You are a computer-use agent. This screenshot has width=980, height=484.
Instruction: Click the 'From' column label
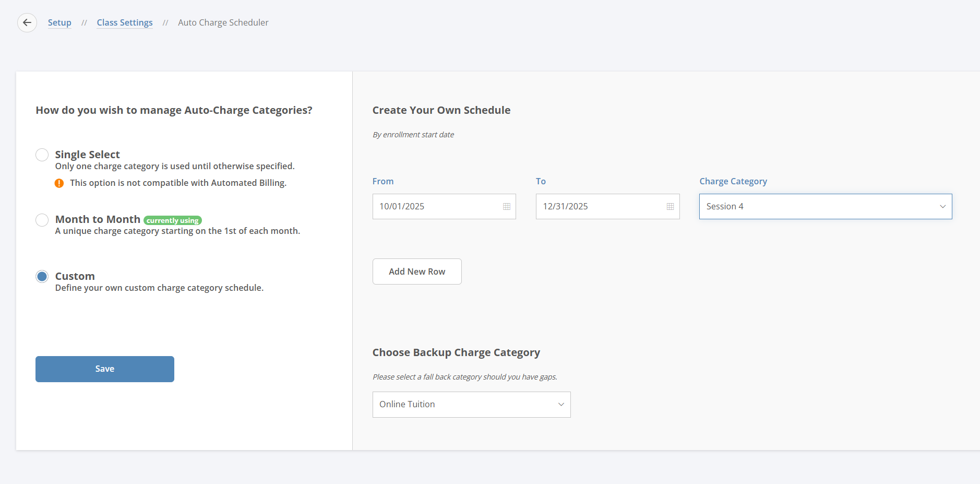pyautogui.click(x=383, y=181)
